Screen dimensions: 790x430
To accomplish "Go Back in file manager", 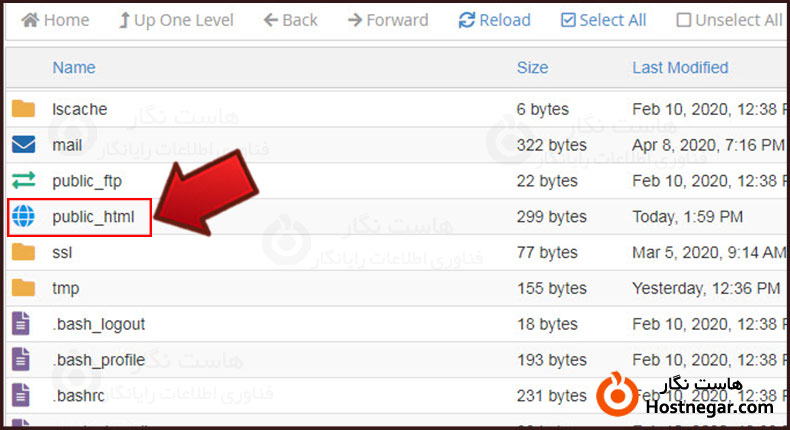I will (x=291, y=20).
